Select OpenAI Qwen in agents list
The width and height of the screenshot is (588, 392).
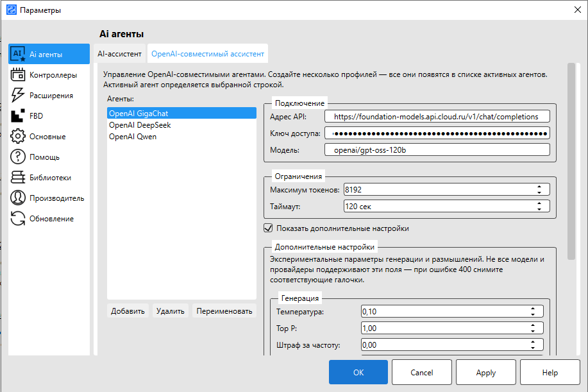[x=182, y=137]
